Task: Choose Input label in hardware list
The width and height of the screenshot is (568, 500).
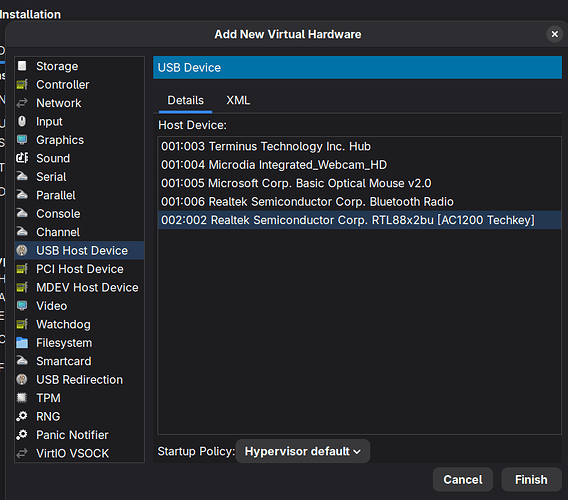Action: pyautogui.click(x=49, y=122)
